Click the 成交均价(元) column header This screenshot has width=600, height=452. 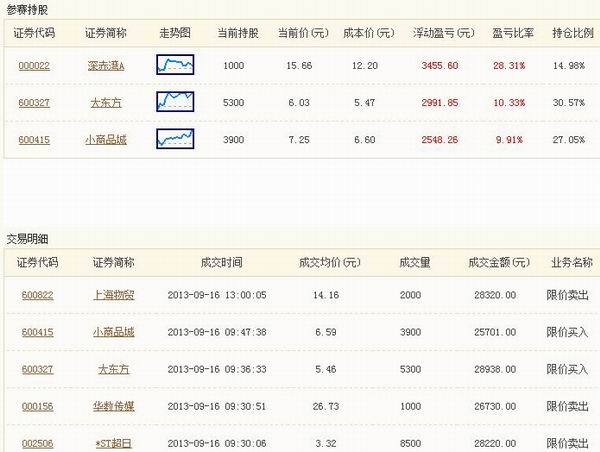pos(330,263)
